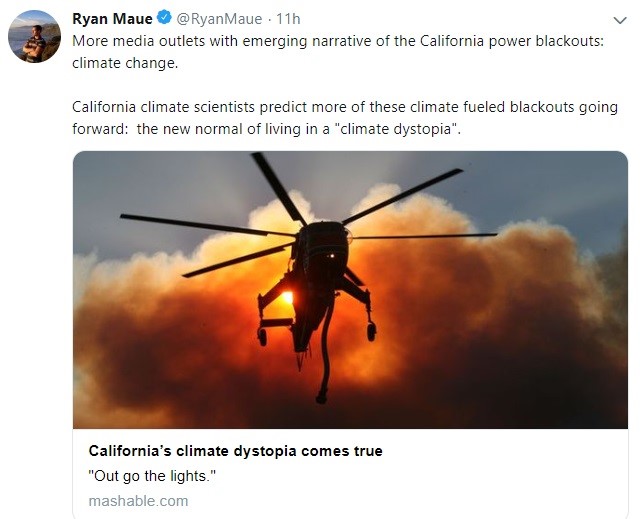The width and height of the screenshot is (640, 519).
Task: Visit the @RyanMaue handle link
Action: pyautogui.click(x=219, y=19)
